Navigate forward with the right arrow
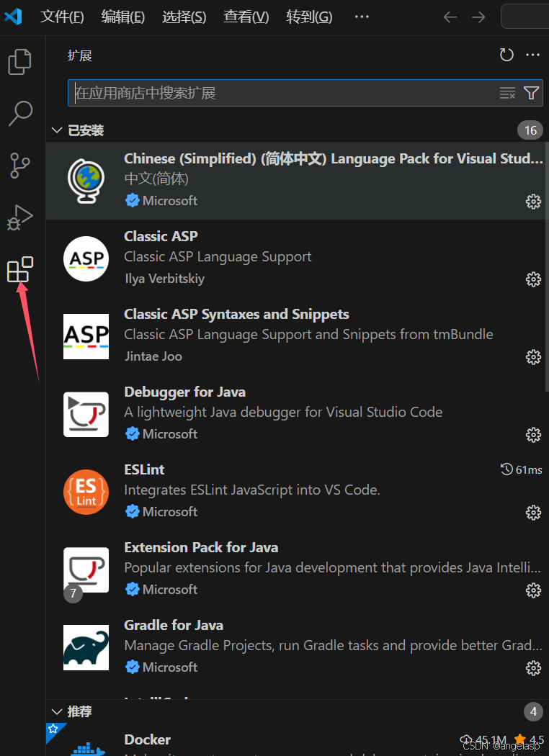 (478, 17)
